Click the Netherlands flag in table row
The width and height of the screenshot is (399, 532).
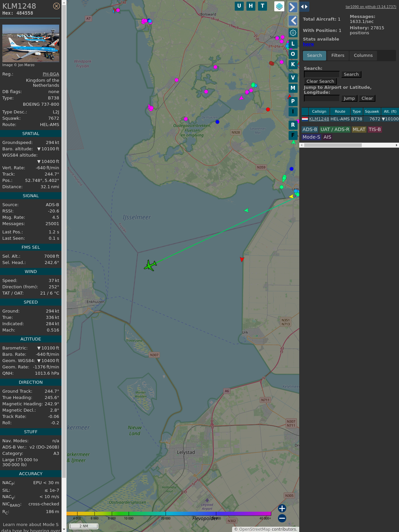(305, 119)
